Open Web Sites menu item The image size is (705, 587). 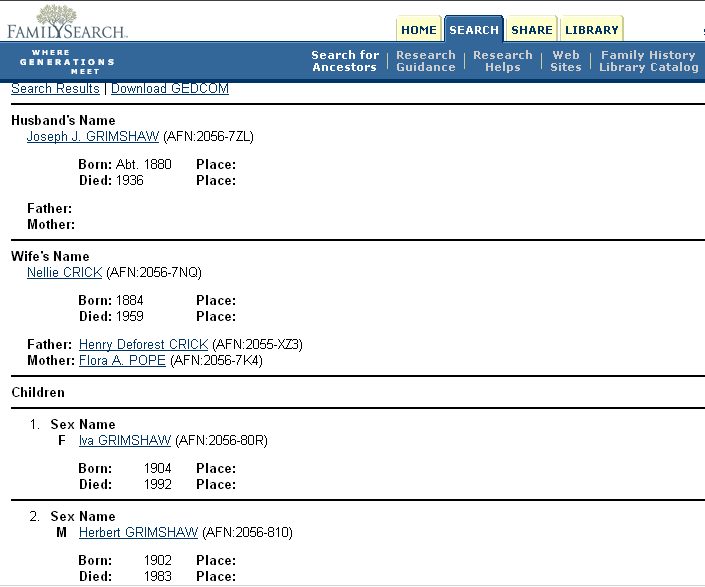pos(566,61)
